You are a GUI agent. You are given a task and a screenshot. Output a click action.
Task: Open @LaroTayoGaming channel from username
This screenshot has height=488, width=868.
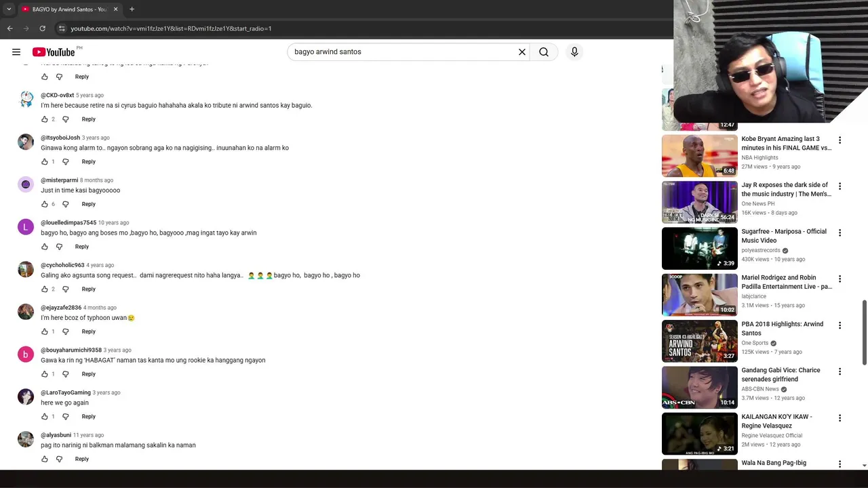66,392
